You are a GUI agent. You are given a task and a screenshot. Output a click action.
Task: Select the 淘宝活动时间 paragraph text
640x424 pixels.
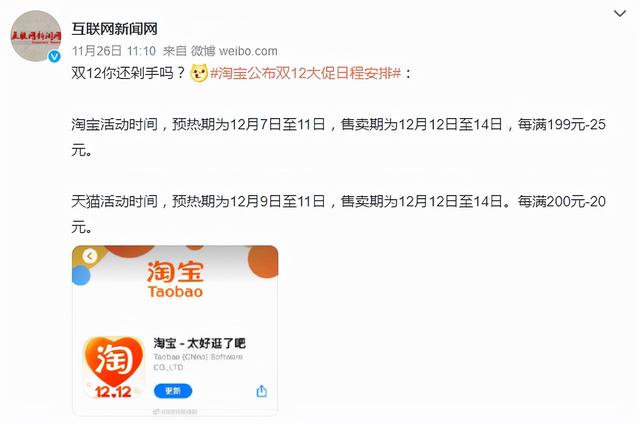[338, 137]
